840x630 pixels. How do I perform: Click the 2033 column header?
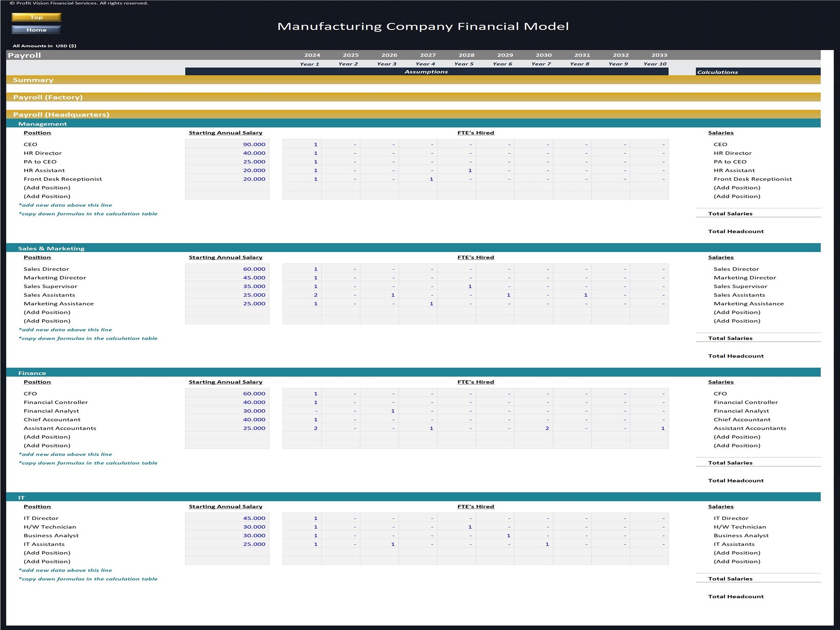659,55
